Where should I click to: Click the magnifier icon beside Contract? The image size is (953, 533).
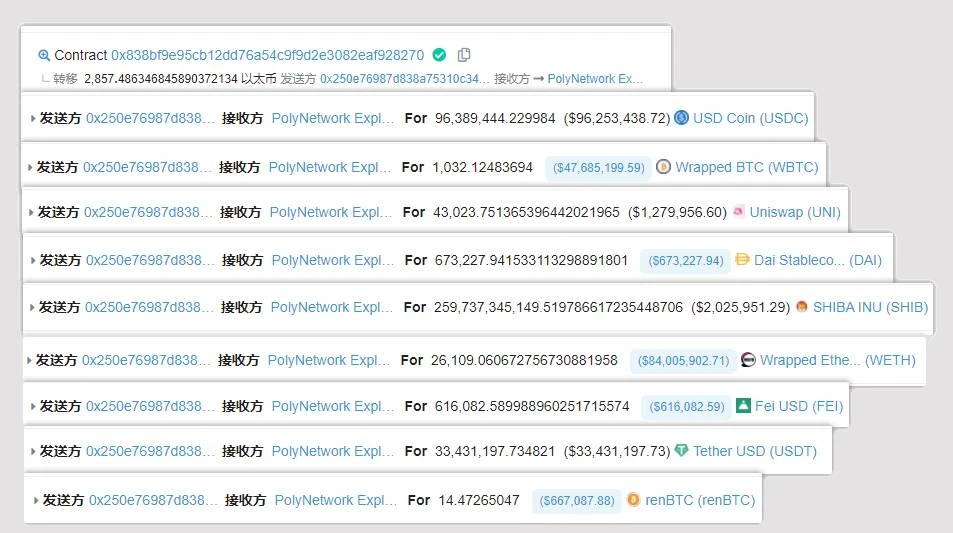pos(44,55)
